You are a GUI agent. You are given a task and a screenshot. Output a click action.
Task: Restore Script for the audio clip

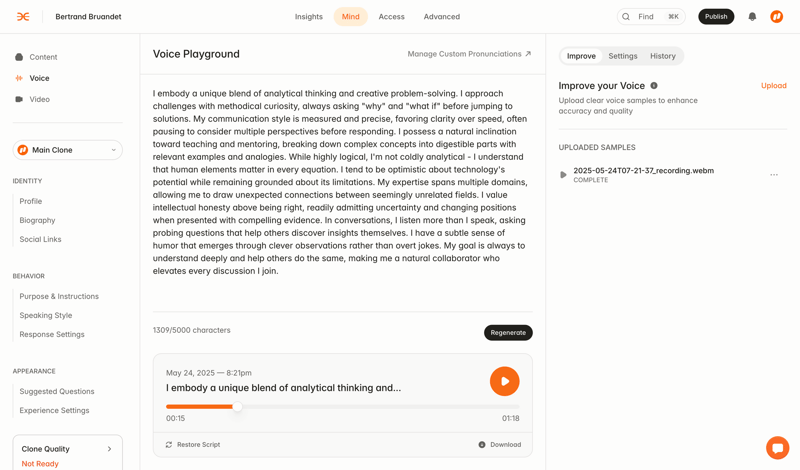(193, 445)
